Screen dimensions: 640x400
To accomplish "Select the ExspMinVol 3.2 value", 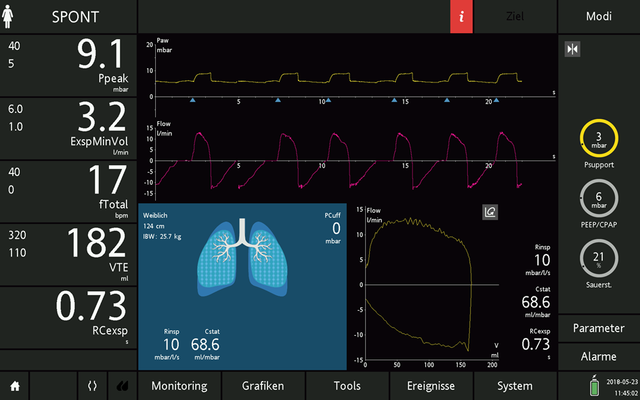I will [102, 117].
